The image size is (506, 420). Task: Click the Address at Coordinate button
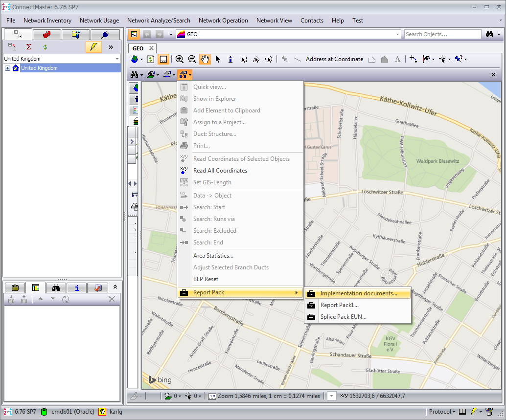[x=334, y=59]
